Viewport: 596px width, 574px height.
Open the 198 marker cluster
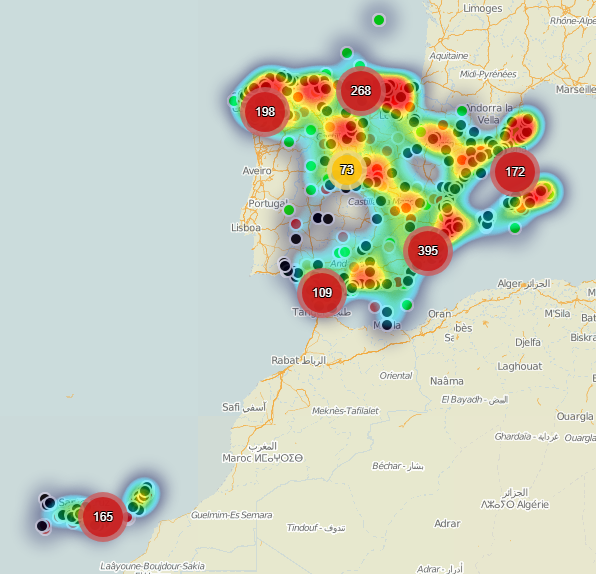pyautogui.click(x=265, y=112)
